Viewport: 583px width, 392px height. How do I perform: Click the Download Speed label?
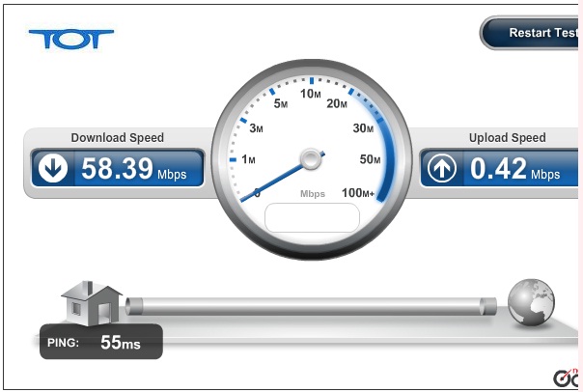(118, 138)
